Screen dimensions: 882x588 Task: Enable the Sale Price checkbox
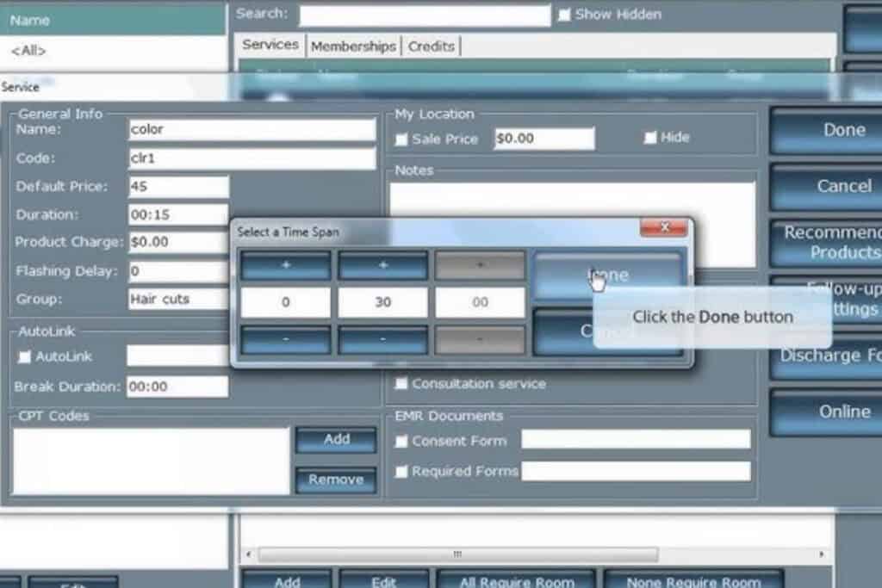tap(402, 139)
